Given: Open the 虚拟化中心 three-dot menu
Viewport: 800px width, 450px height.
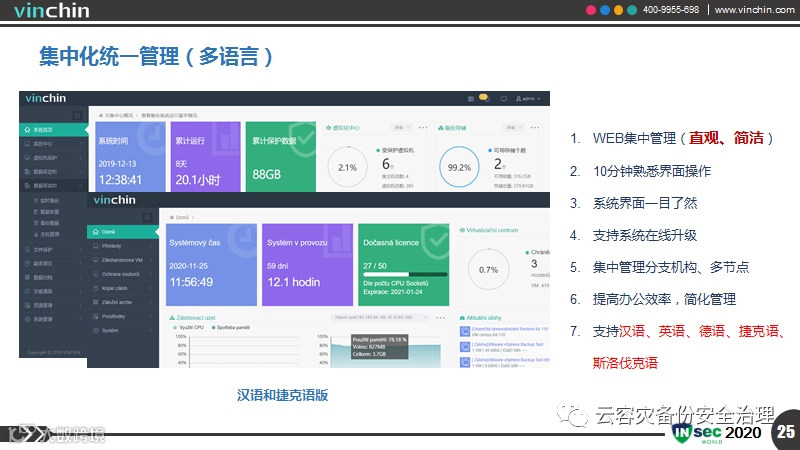Looking at the screenshot, I should click(x=423, y=128).
